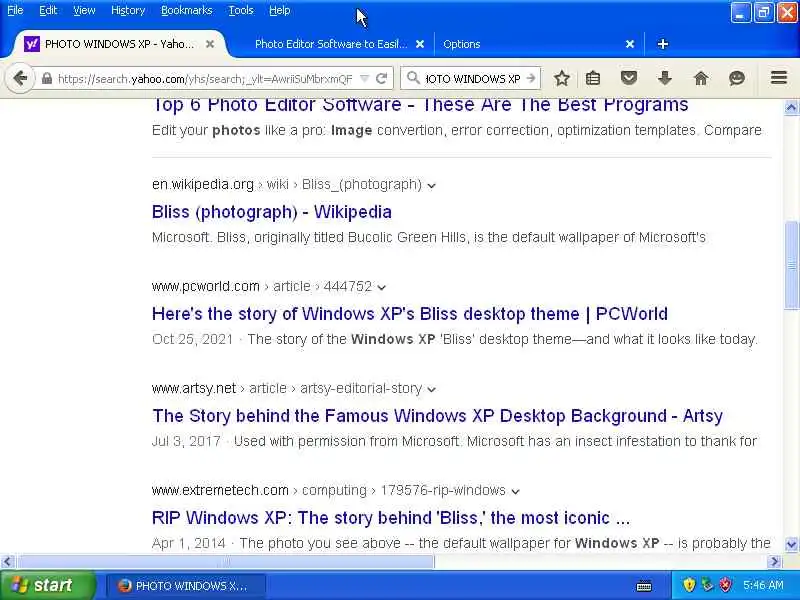This screenshot has height=600, width=800.
Task: Submit search with the arrow in search box
Action: pyautogui.click(x=531, y=79)
